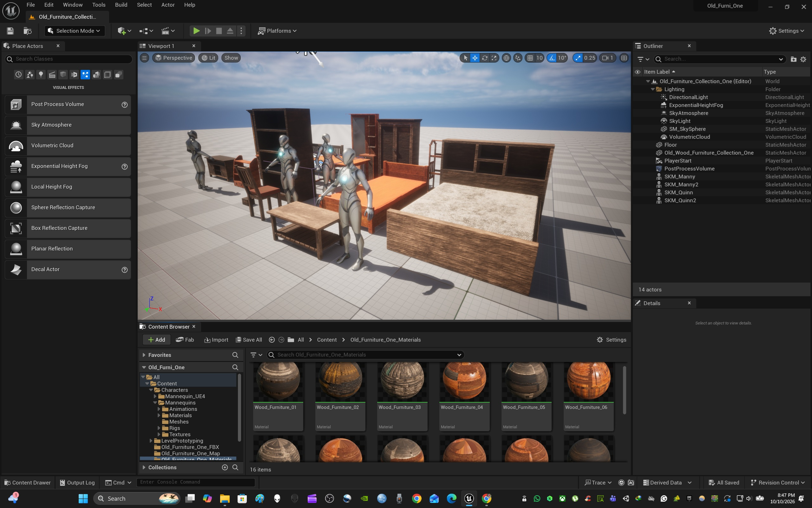Click Save All in Content Browser
Screen dimensions: 812x508
coord(249,340)
